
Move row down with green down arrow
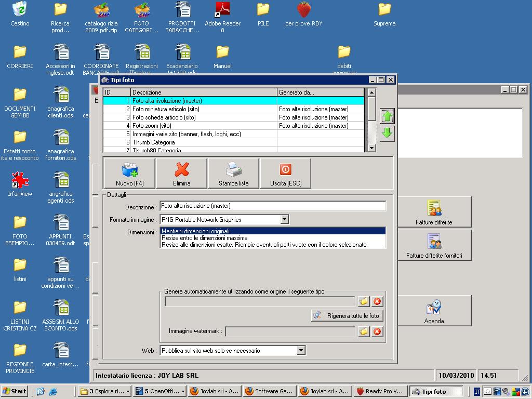click(x=387, y=133)
